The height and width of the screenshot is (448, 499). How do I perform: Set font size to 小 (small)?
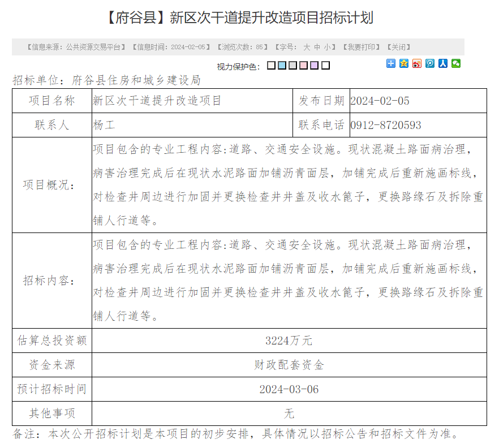pos(328,48)
